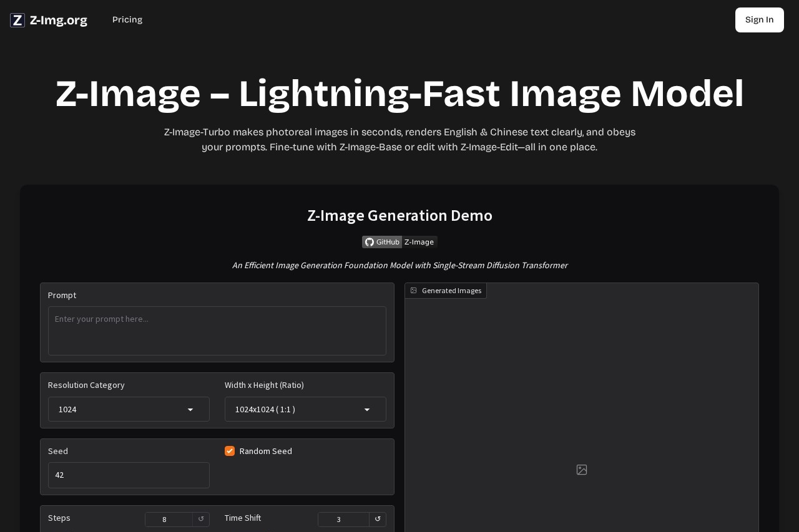Image resolution: width=799 pixels, height=532 pixels.
Task: Expand the Width x Height ratio selector
Action: coord(305,409)
